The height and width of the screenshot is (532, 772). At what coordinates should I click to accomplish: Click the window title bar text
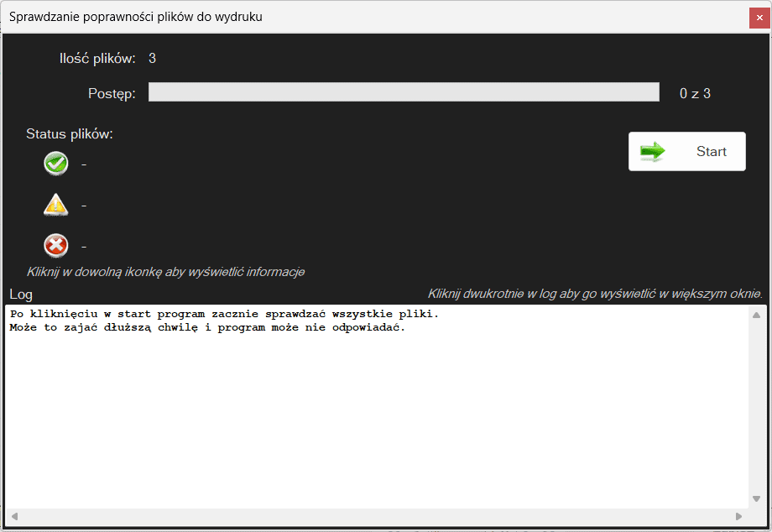coord(135,17)
